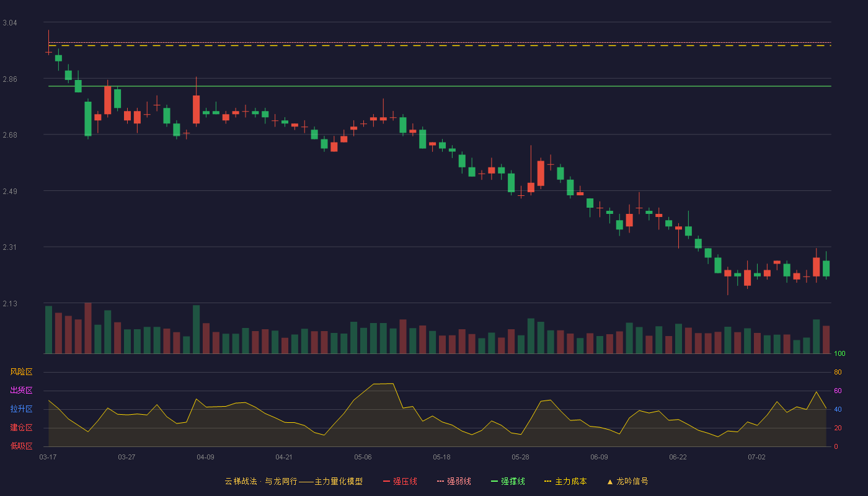This screenshot has height=496, width=868.
Task: Click the magenta 60 indicator axis value
Action: point(838,391)
